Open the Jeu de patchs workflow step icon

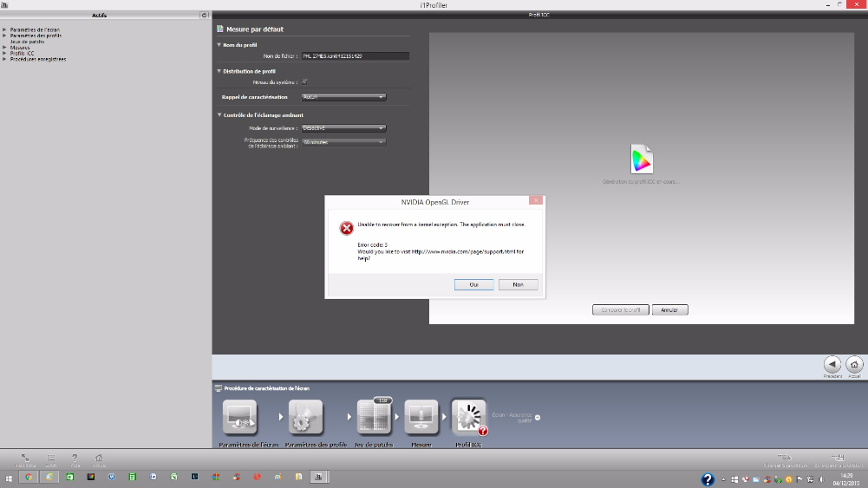374,417
